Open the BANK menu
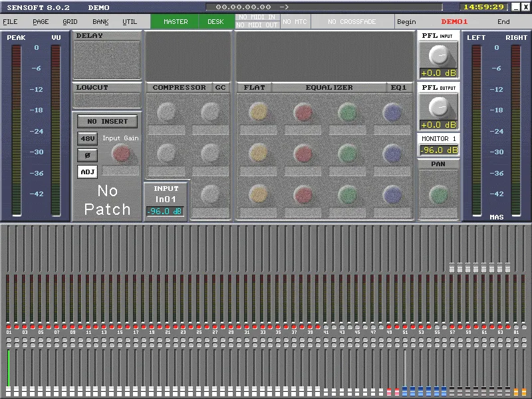The width and height of the screenshot is (532, 399). coord(100,22)
